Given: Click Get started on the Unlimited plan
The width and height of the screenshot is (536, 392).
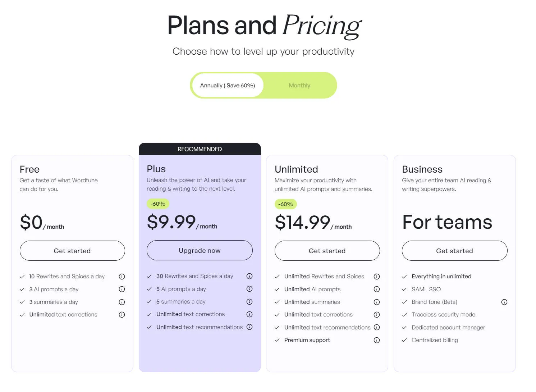Looking at the screenshot, I should [x=327, y=251].
